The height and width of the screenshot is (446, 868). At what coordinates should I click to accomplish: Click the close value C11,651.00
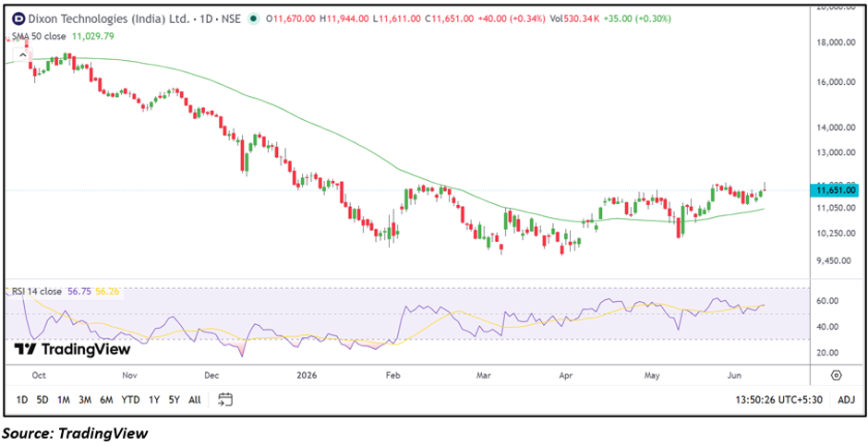click(x=449, y=18)
